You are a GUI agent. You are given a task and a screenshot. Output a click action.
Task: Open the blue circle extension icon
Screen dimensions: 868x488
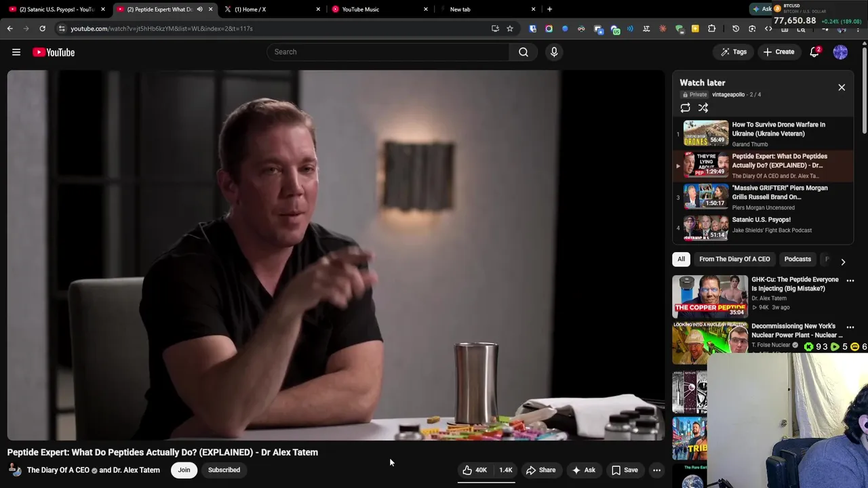coord(565,28)
